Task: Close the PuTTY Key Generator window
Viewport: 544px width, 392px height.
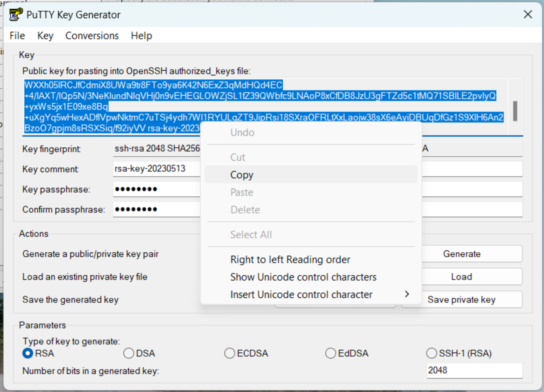Action: [x=527, y=14]
